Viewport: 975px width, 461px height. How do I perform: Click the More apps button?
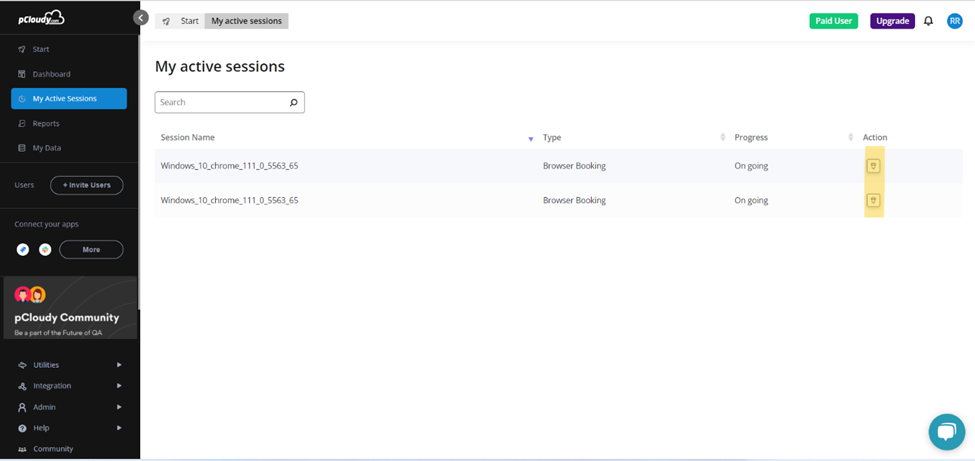tap(91, 249)
